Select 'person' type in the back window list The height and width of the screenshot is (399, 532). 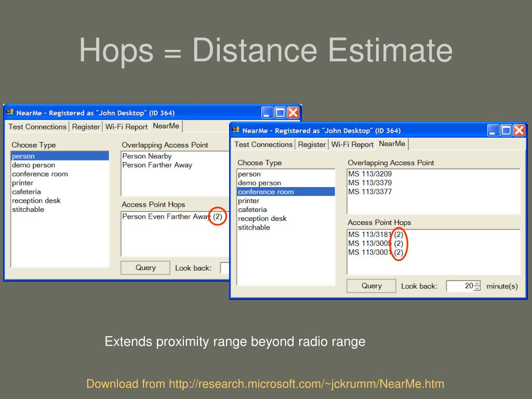60,156
